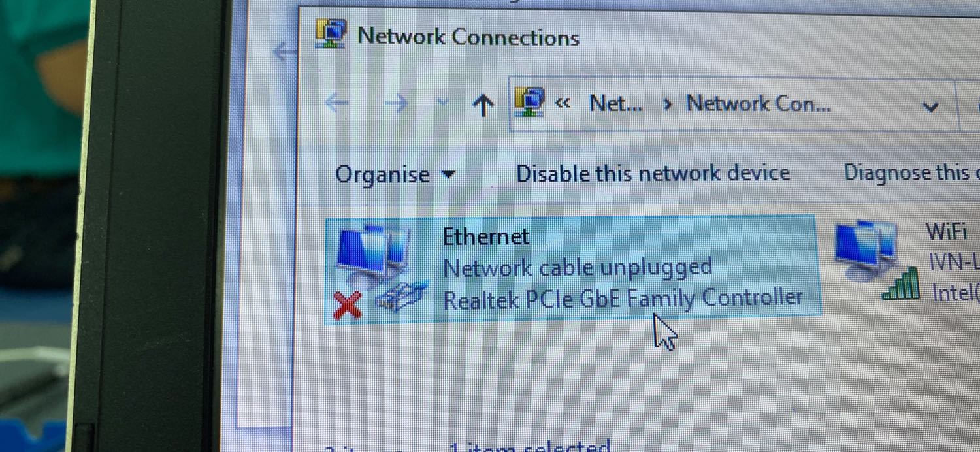Viewport: 980px width, 452px height.
Task: Click the Network Con... breadcrumb segment
Action: click(x=759, y=103)
